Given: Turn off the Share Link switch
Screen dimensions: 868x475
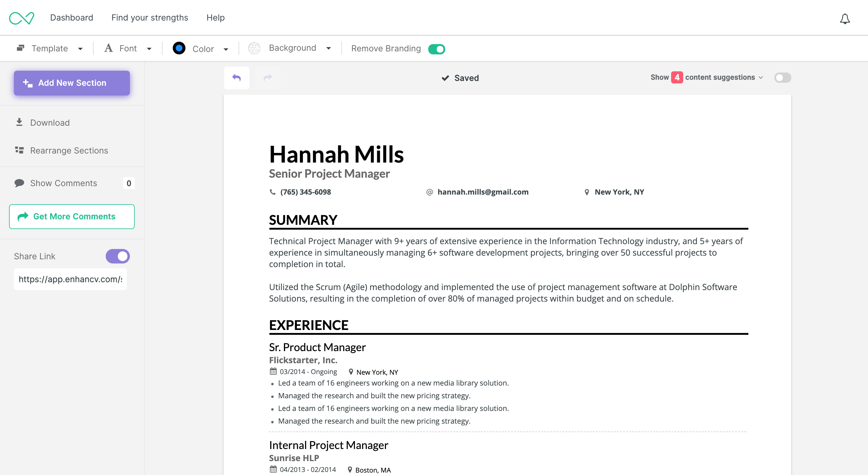Looking at the screenshot, I should (x=117, y=256).
